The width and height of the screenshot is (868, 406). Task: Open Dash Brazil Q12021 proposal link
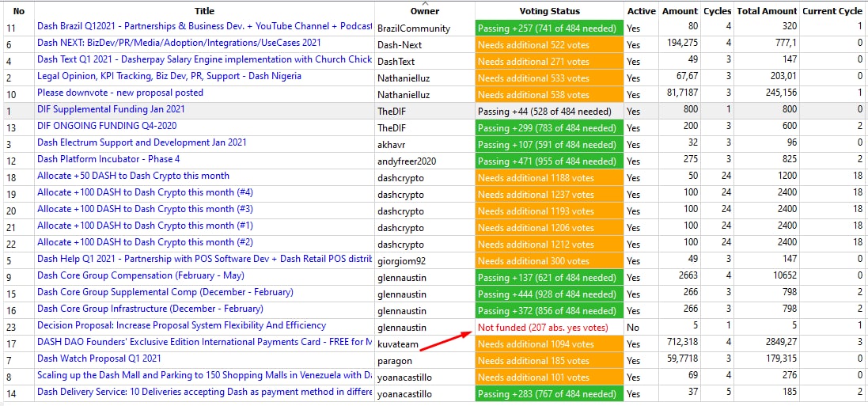(x=204, y=26)
